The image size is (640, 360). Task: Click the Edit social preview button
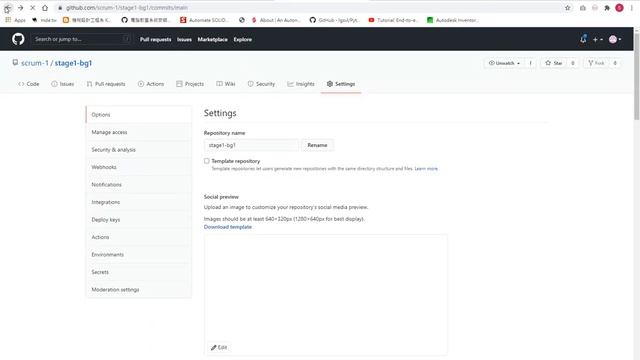pyautogui.click(x=219, y=347)
